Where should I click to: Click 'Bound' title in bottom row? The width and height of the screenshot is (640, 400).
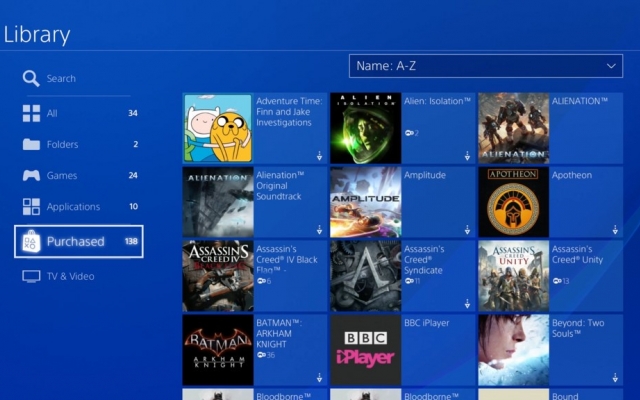coord(565,396)
